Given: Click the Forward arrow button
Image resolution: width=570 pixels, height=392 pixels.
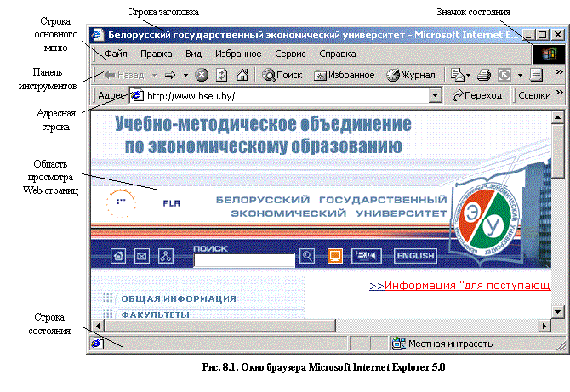Looking at the screenshot, I should coord(170,75).
